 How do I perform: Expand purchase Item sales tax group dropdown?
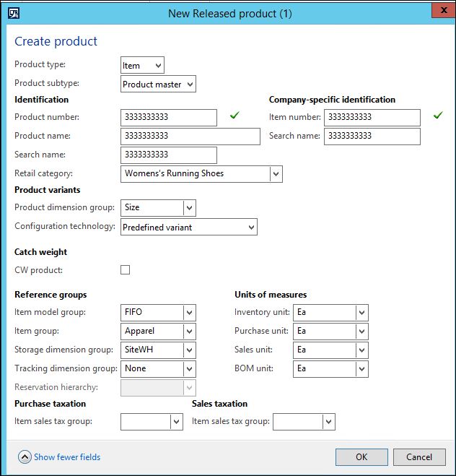176,422
